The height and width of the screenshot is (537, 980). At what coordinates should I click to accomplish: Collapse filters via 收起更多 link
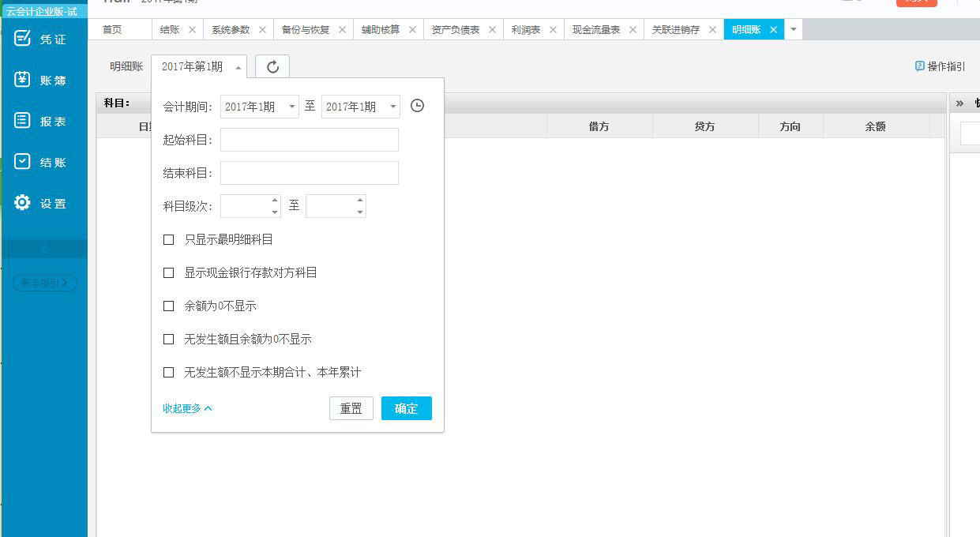pyautogui.click(x=187, y=408)
